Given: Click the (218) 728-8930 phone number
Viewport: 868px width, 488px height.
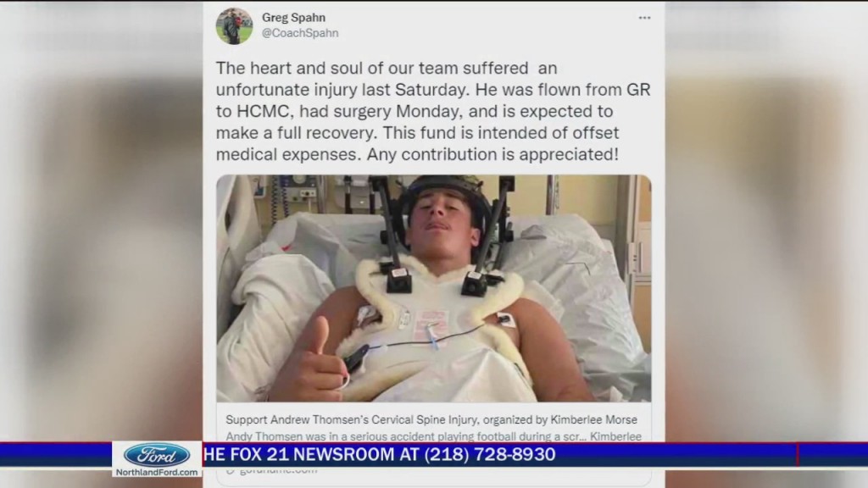Looking at the screenshot, I should [x=490, y=454].
